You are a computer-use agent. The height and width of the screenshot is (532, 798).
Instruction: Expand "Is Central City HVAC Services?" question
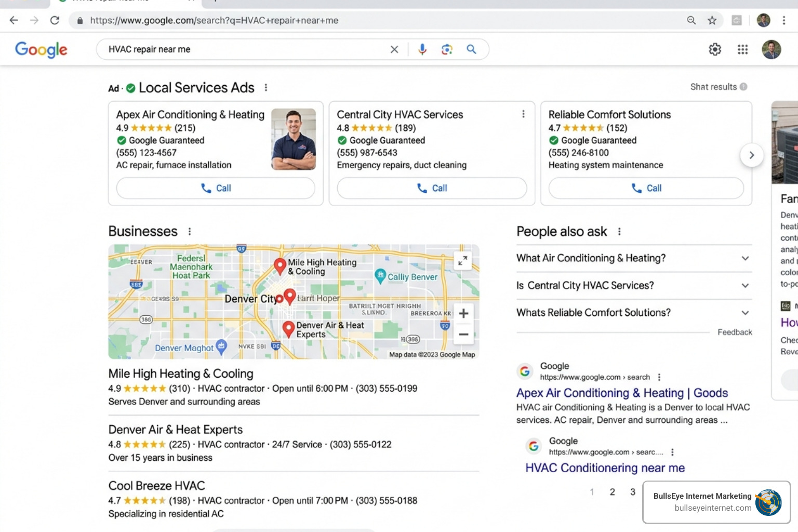coord(634,285)
